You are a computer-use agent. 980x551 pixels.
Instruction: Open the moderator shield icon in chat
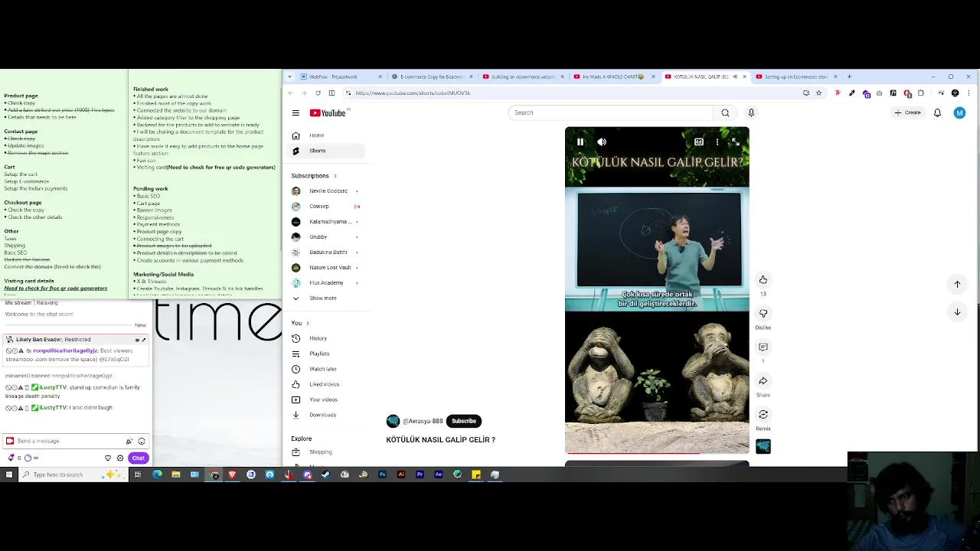click(x=107, y=458)
